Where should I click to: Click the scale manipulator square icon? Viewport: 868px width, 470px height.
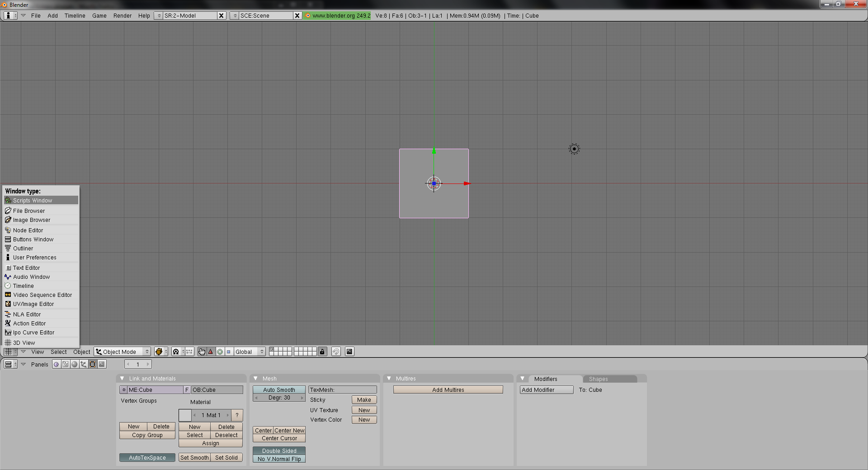229,352
